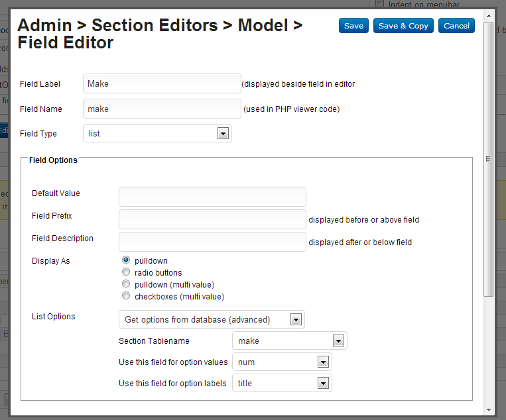
Task: Select pulldown (multi value) radio option
Action: tap(126, 284)
